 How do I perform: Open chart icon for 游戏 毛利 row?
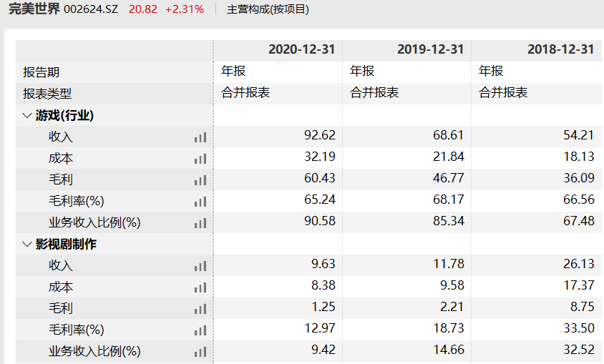point(200,180)
